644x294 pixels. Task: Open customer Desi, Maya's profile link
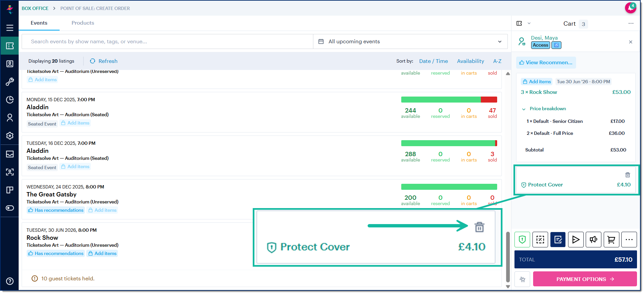(544, 38)
